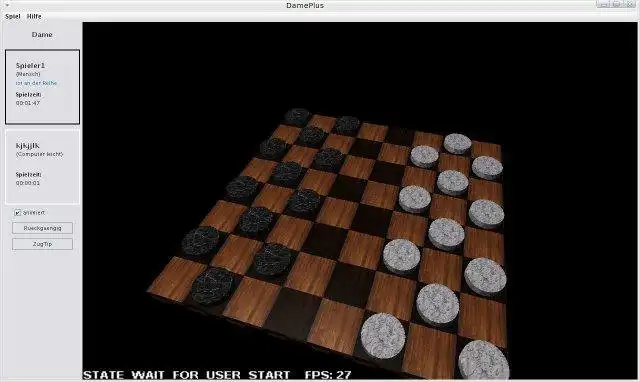Image resolution: width=640 pixels, height=382 pixels.
Task: Toggle the checked checkbox above Rückgängig
Action: pyautogui.click(x=18, y=213)
